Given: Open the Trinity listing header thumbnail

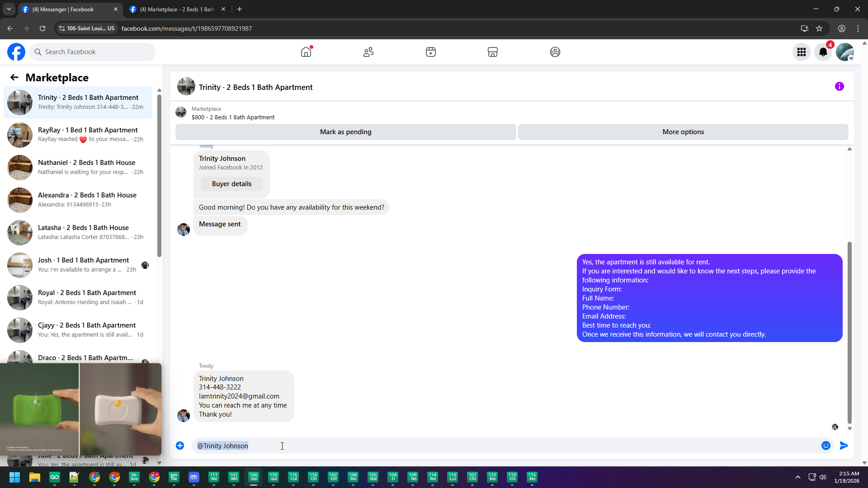Looking at the screenshot, I should point(186,86).
